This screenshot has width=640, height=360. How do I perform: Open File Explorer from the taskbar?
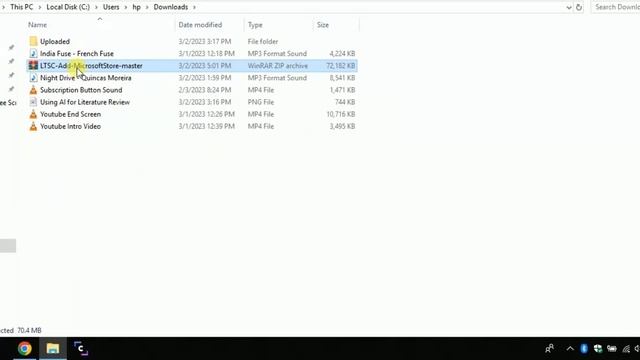click(53, 349)
